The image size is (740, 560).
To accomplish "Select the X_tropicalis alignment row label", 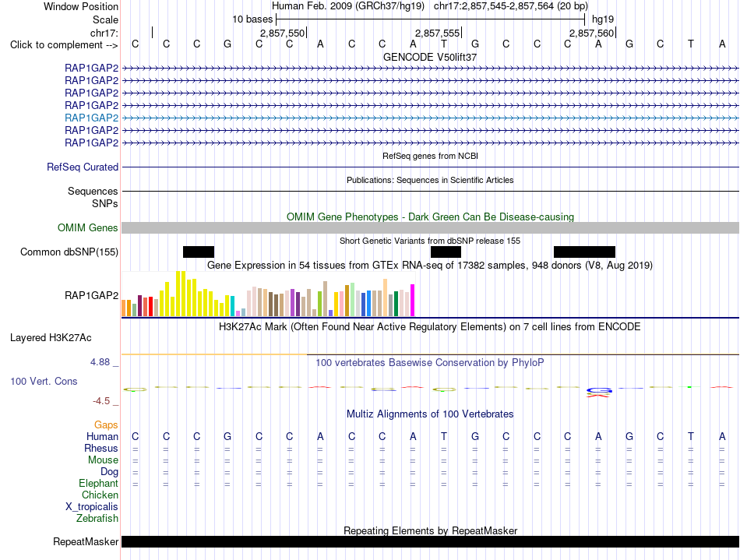I will tap(92, 507).
